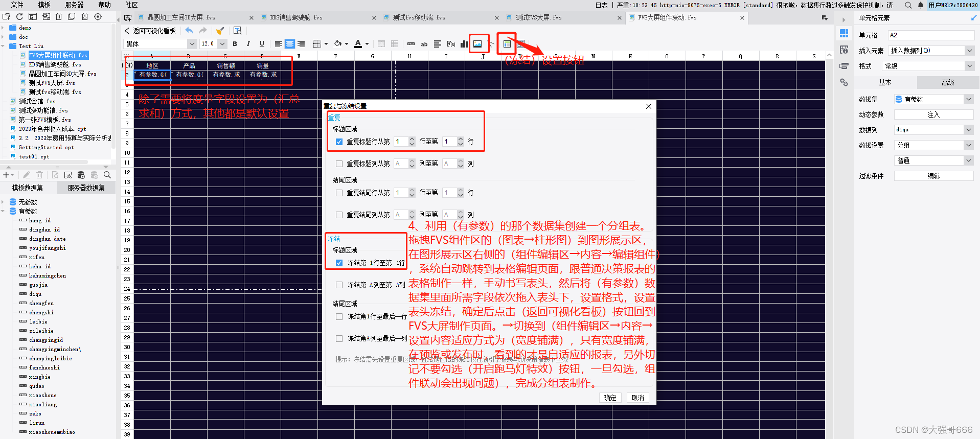Increase repeat title row start stepper
This screenshot has height=439, width=980.
[412, 139]
